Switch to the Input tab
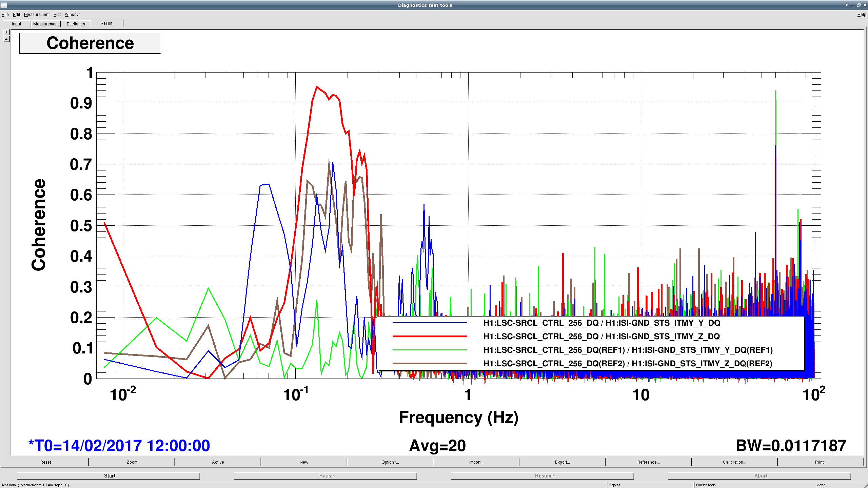The width and height of the screenshot is (868, 488). click(16, 24)
